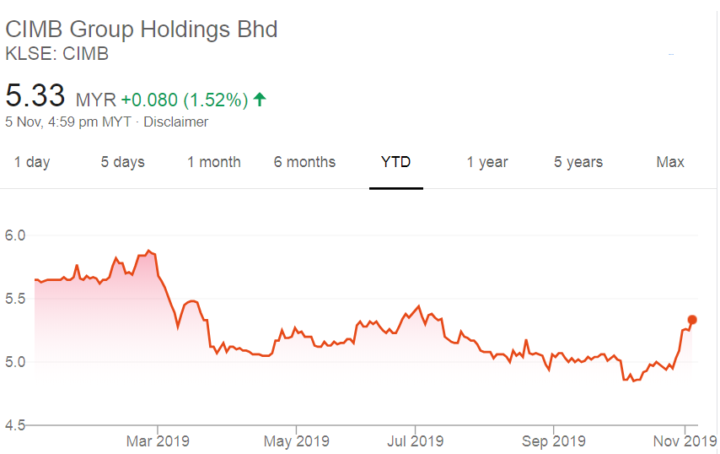Click the +0.080 (1.52%) price change

184,99
